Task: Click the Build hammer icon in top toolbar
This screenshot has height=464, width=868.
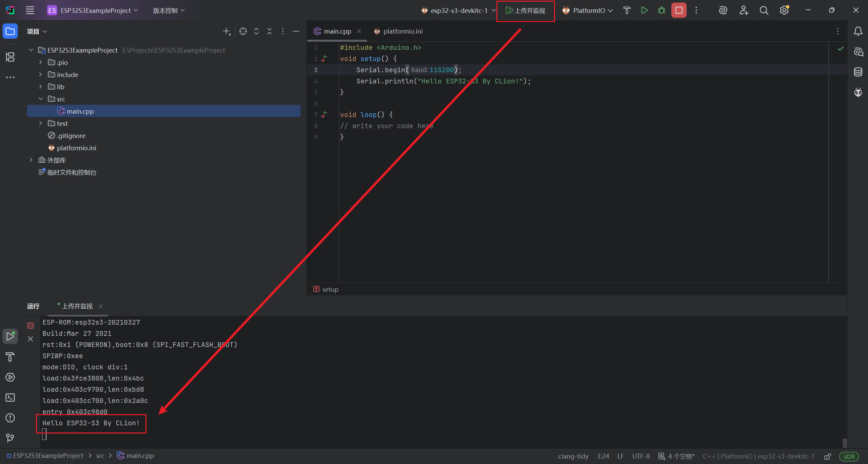Action: pyautogui.click(x=627, y=11)
